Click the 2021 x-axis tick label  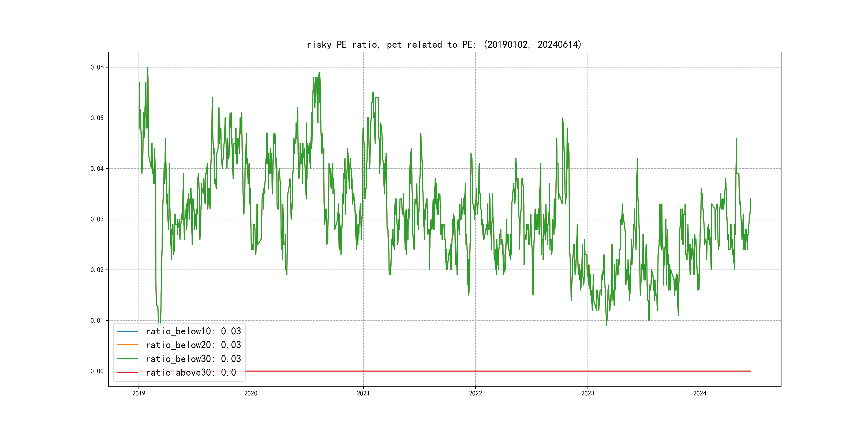pos(363,393)
